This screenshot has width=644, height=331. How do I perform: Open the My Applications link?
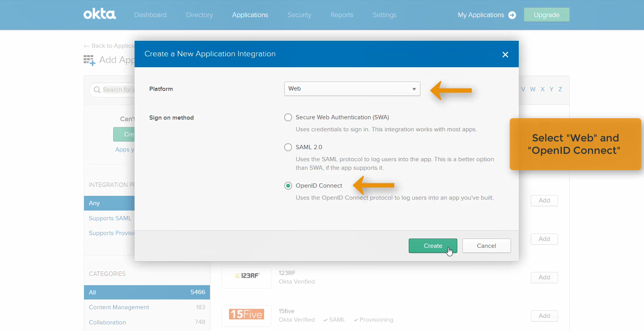point(481,15)
